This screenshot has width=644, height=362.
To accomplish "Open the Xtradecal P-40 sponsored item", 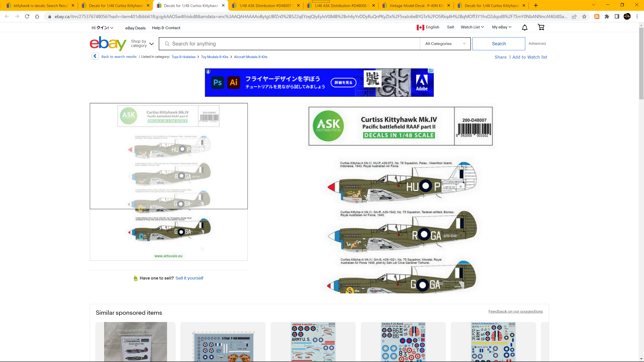I will tap(135, 342).
